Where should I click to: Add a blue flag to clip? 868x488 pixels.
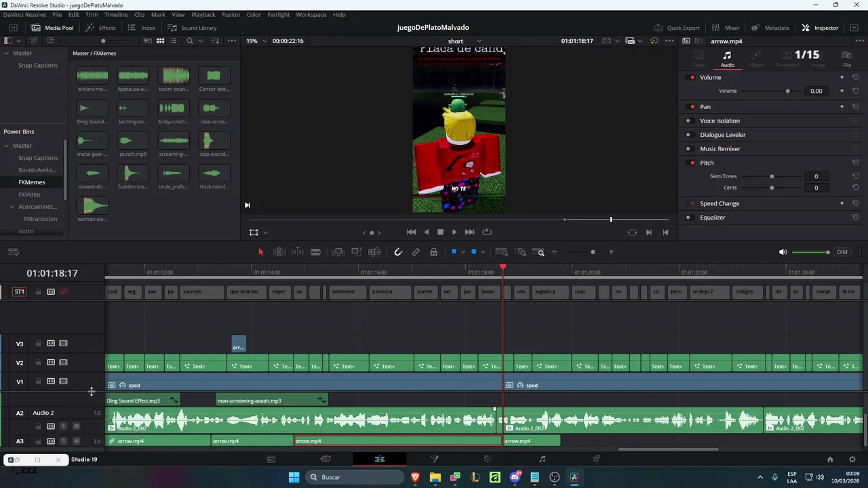point(454,252)
